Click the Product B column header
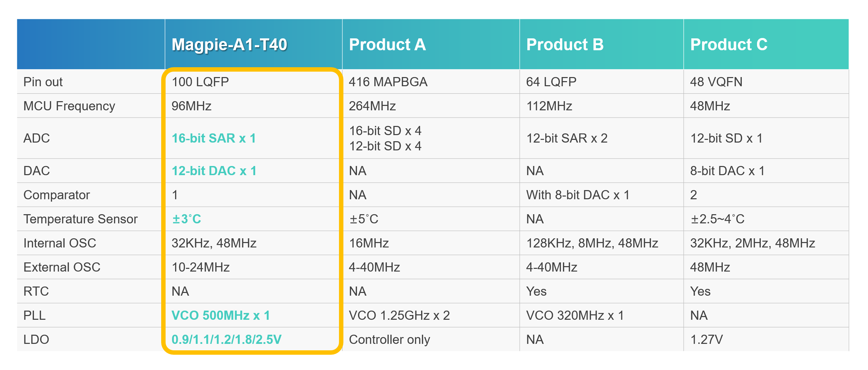The height and width of the screenshot is (370, 868). pyautogui.click(x=565, y=44)
